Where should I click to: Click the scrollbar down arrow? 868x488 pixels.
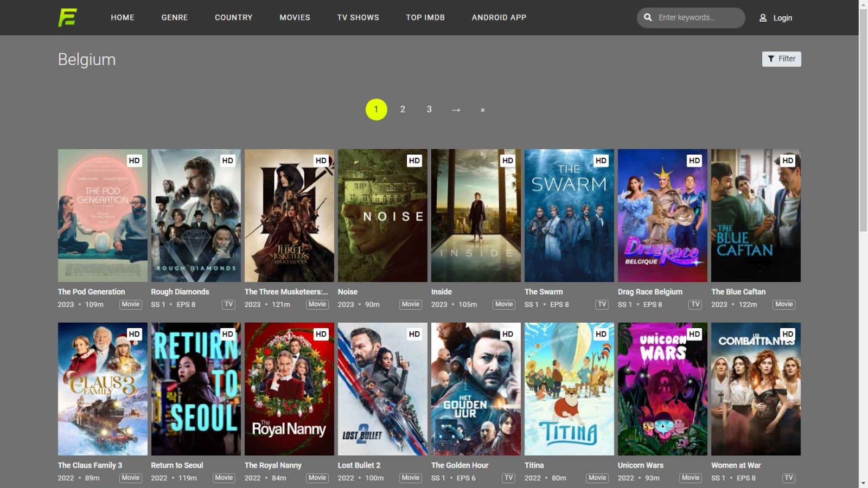point(863,483)
